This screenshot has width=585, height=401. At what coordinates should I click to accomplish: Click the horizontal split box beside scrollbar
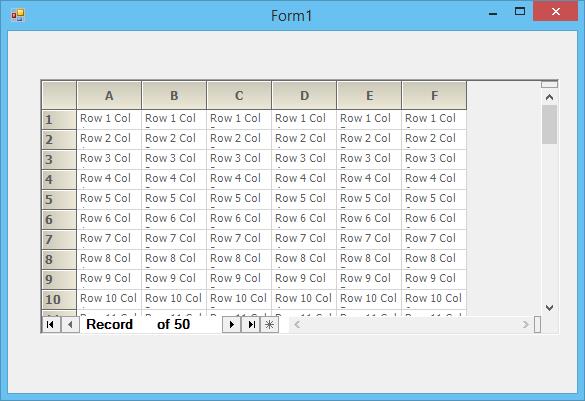click(538, 324)
